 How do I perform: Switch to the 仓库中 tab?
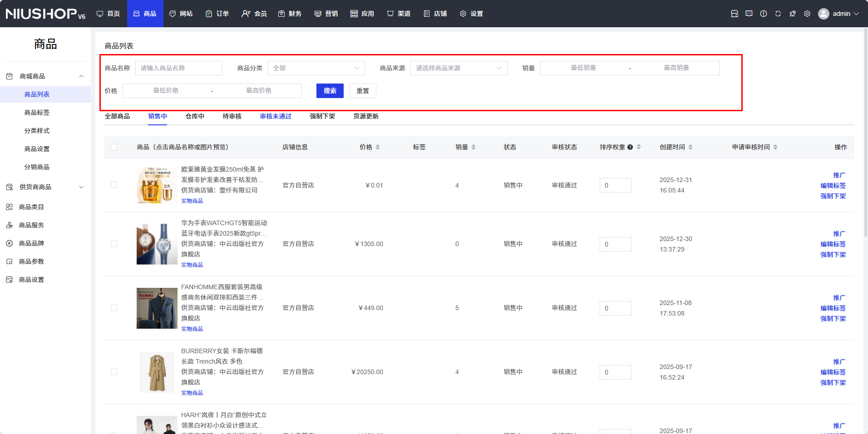click(195, 116)
